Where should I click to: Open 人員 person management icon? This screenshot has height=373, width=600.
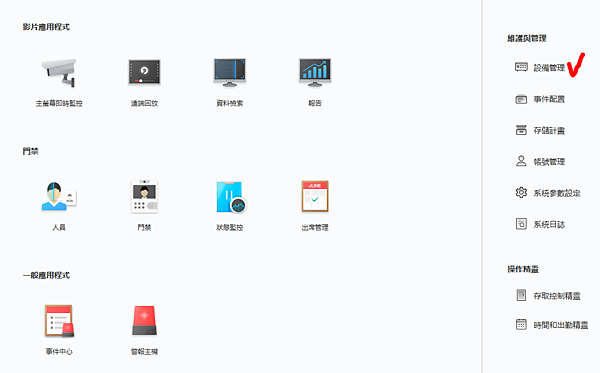(59, 196)
